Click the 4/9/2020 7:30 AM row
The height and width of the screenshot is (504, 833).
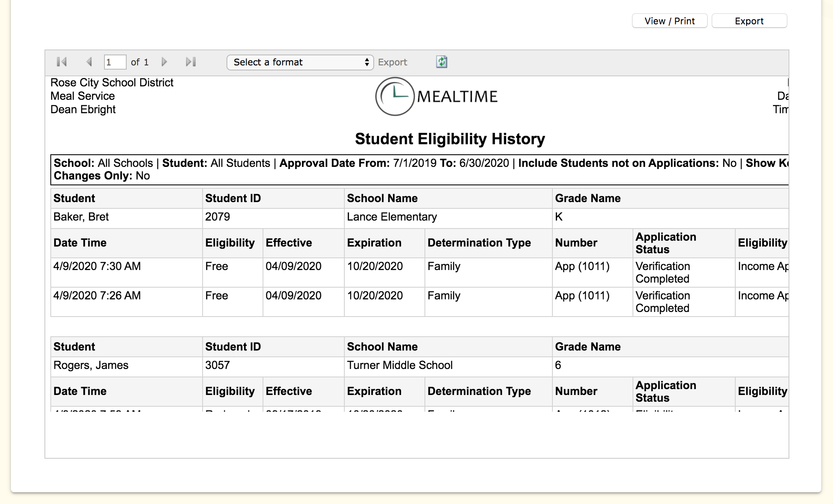click(97, 266)
